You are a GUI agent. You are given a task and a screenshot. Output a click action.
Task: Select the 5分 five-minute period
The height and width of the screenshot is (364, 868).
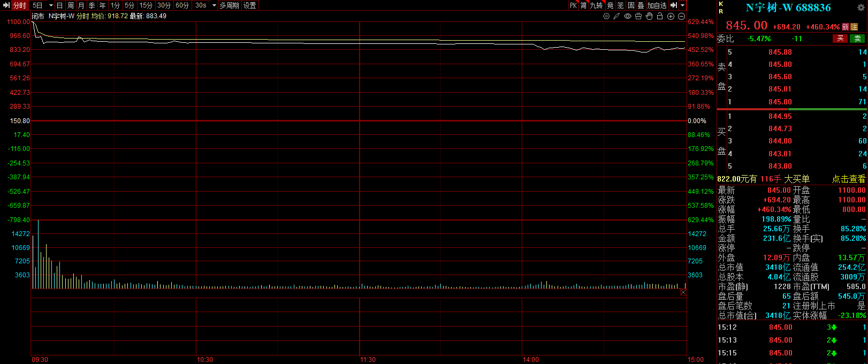(x=130, y=5)
